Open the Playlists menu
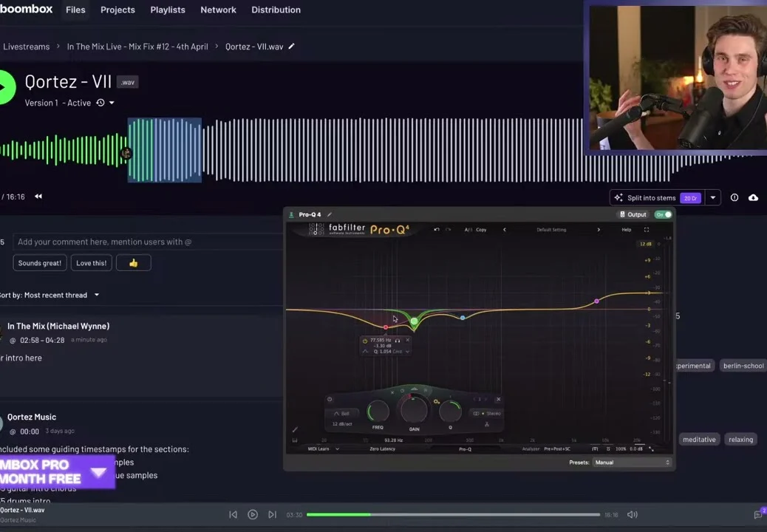This screenshot has height=532, width=767. click(168, 10)
